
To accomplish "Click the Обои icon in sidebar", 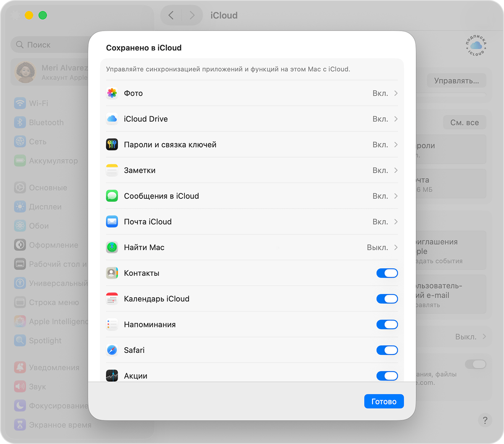I will point(20,226).
